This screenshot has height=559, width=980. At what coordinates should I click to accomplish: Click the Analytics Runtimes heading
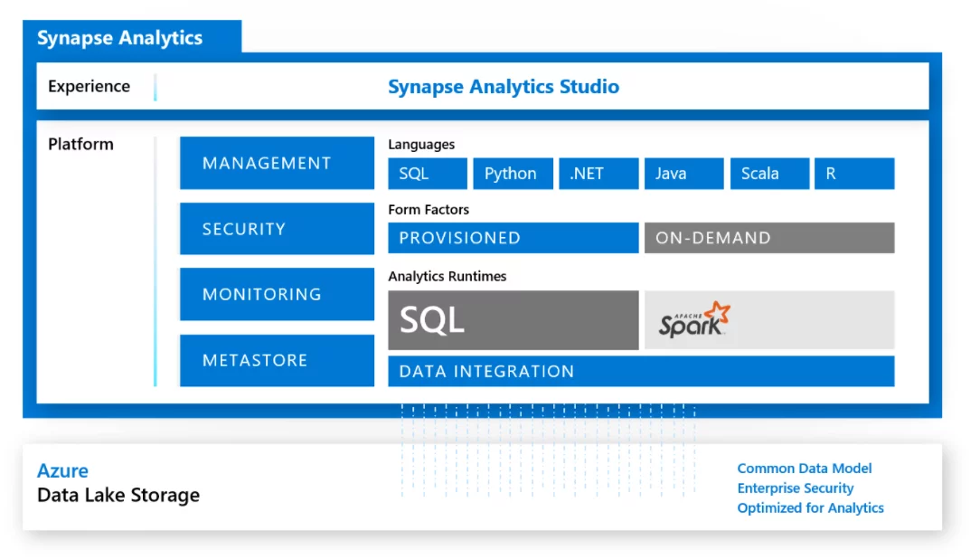coord(447,277)
